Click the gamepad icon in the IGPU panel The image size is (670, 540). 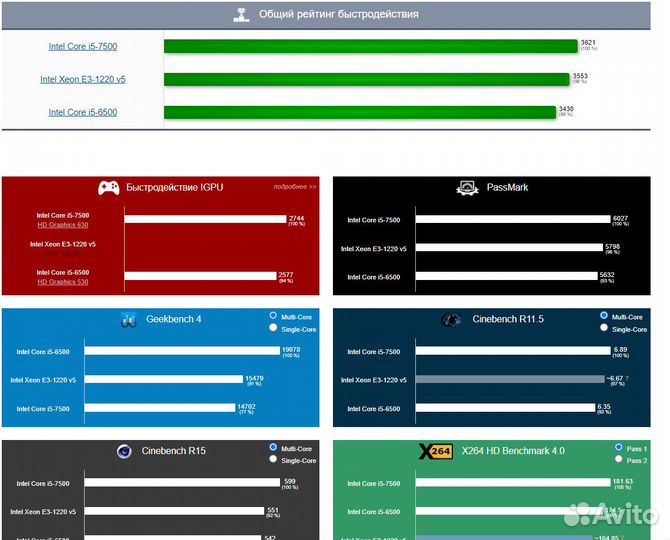109,187
